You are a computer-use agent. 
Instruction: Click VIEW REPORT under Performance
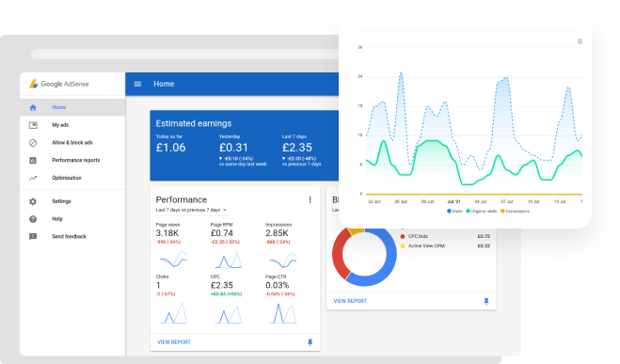[x=174, y=341]
